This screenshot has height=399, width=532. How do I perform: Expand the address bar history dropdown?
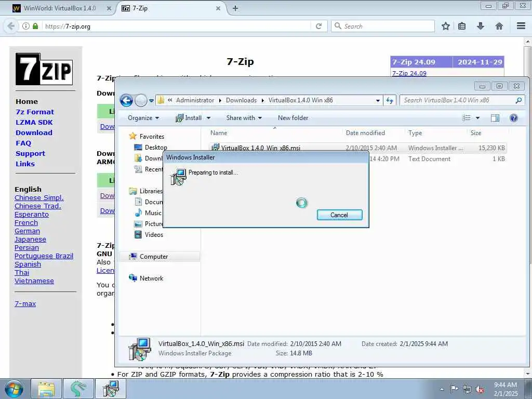378,100
